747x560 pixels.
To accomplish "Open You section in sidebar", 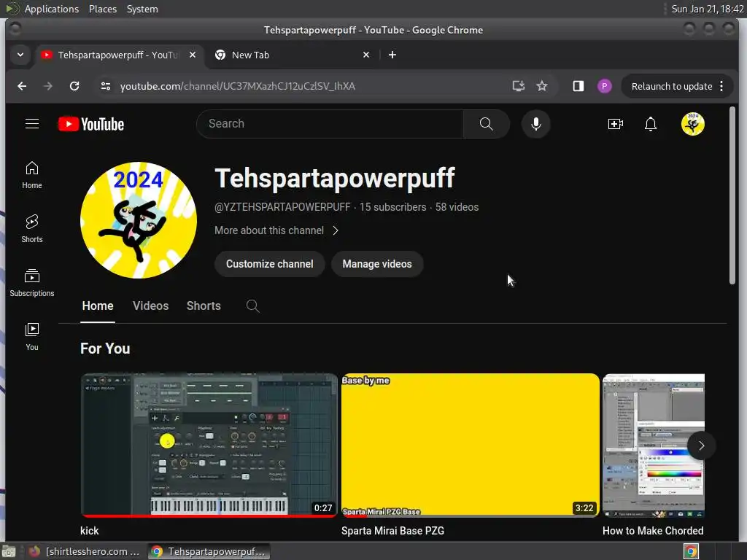I will pyautogui.click(x=32, y=337).
